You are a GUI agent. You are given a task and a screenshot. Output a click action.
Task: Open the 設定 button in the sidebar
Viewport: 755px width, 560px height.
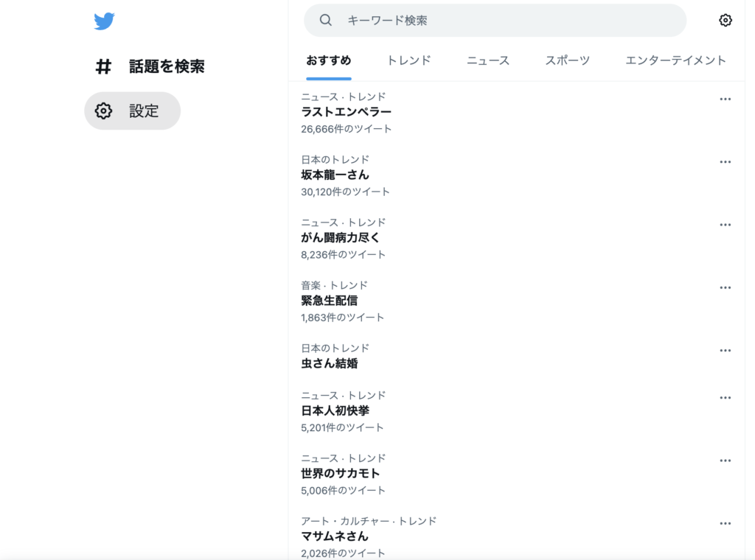(x=131, y=111)
